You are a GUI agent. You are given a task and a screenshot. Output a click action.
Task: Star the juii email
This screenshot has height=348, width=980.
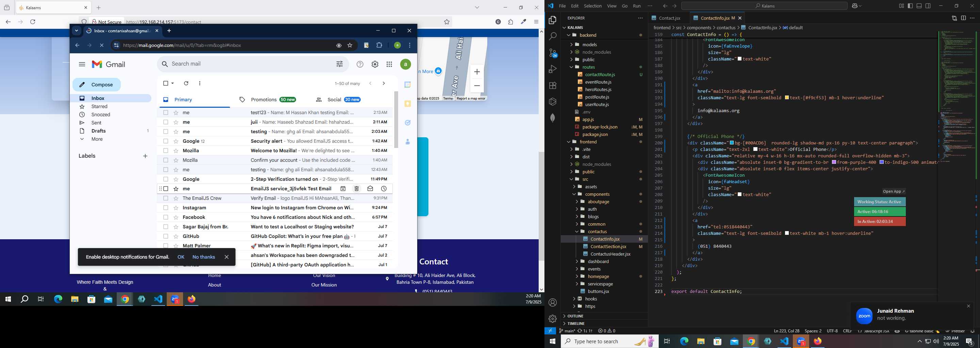(x=176, y=122)
